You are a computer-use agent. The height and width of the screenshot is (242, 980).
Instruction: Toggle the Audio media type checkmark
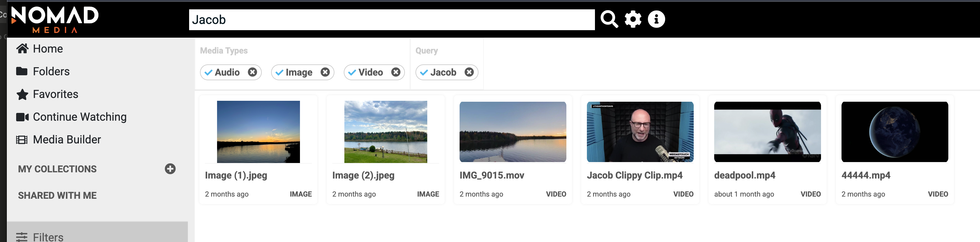[x=208, y=72]
